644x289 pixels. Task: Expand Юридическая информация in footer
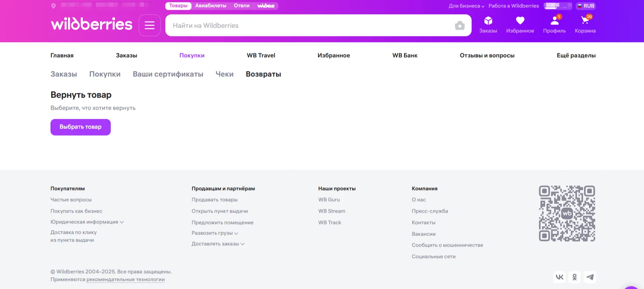(87, 222)
